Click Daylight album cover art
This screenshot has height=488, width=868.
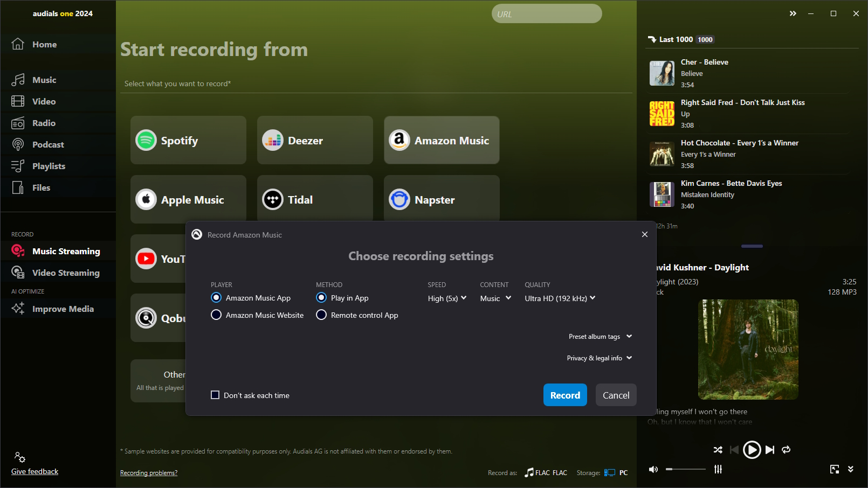point(748,350)
